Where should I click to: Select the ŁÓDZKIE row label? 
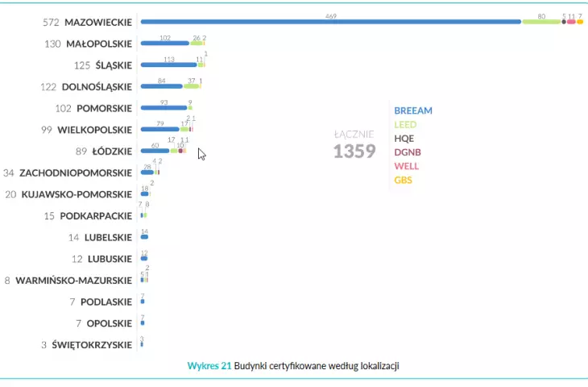112,152
